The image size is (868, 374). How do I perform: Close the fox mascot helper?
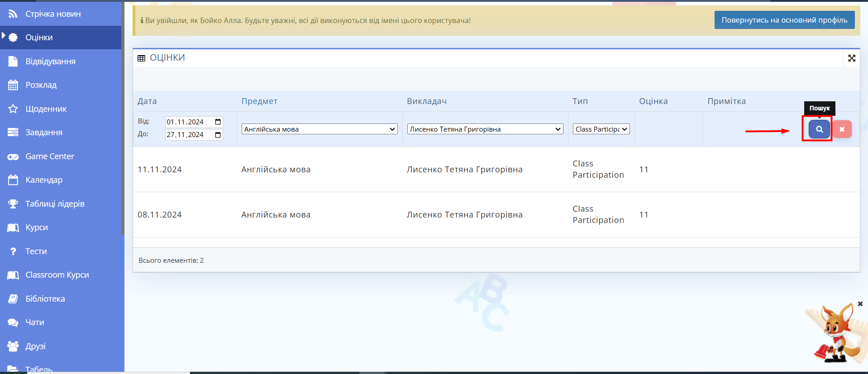point(860,304)
